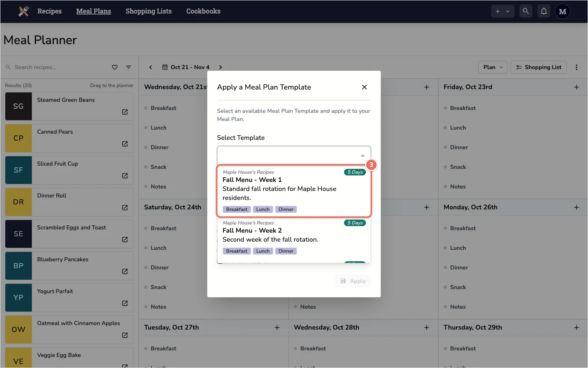Expand the Plan dropdown button
588x368 pixels.
pyautogui.click(x=493, y=67)
